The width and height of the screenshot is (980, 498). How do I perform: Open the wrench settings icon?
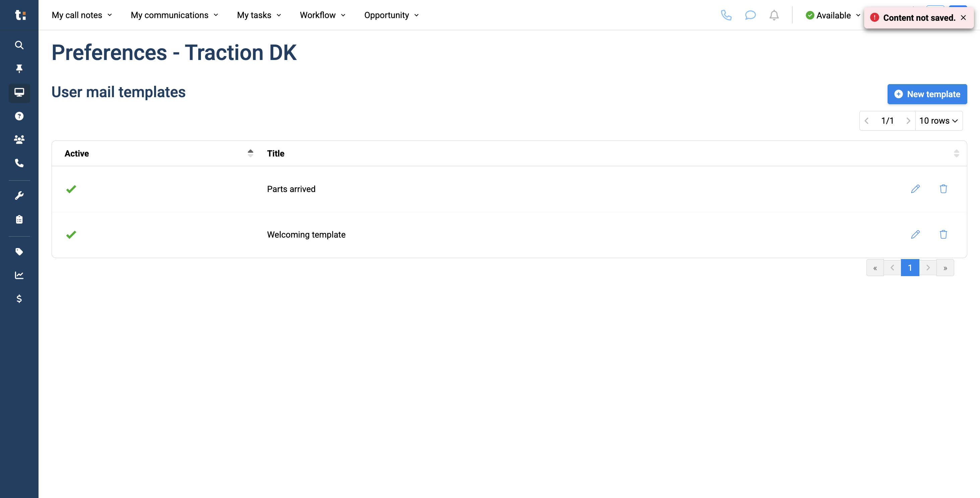19,195
